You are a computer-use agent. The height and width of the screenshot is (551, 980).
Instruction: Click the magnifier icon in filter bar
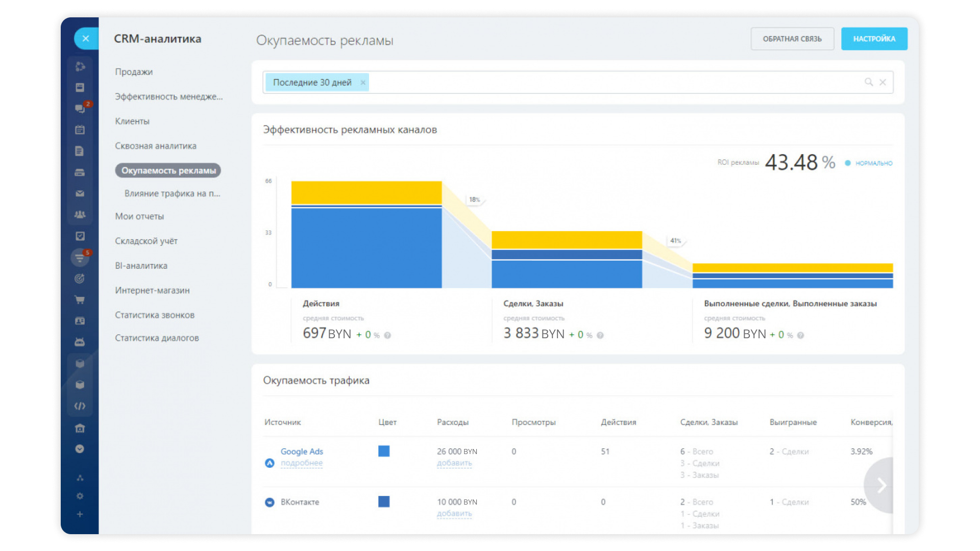(x=868, y=82)
